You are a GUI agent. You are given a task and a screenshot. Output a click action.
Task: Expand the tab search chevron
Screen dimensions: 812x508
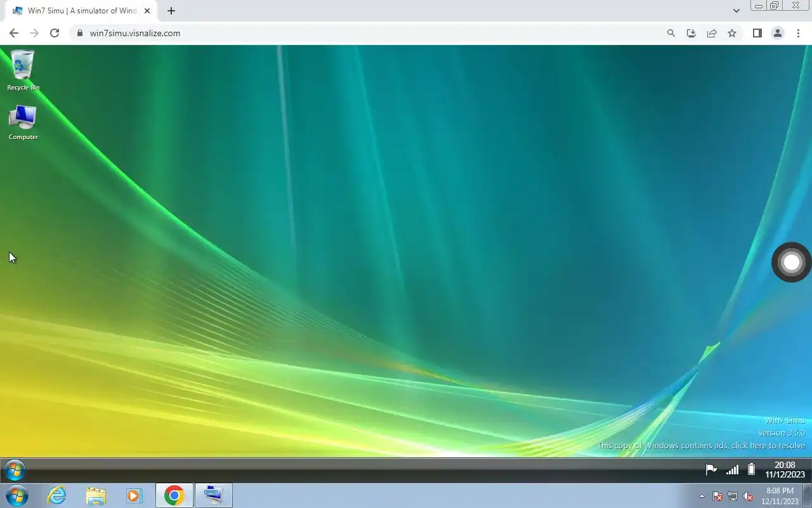pyautogui.click(x=737, y=11)
